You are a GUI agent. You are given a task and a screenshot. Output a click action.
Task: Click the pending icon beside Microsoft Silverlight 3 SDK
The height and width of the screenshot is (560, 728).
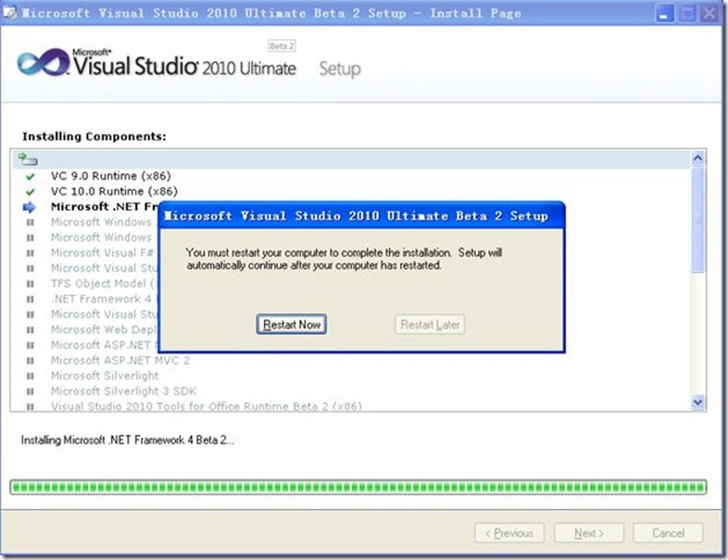coord(31,392)
